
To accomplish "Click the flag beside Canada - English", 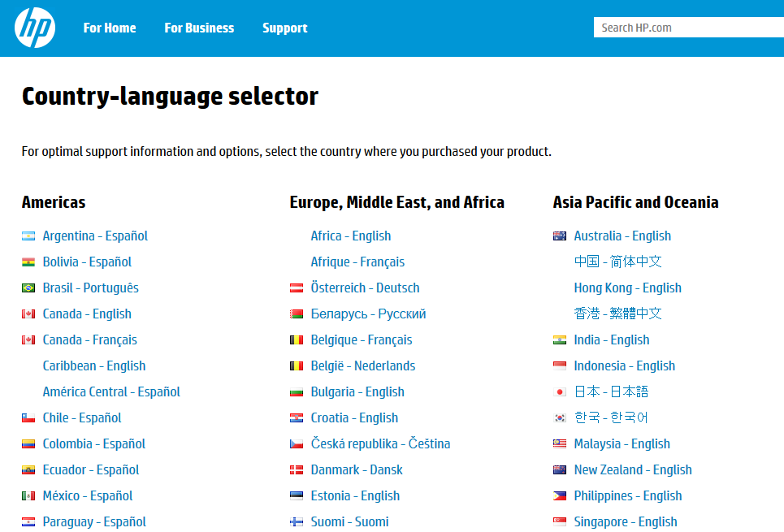I will click(x=28, y=314).
